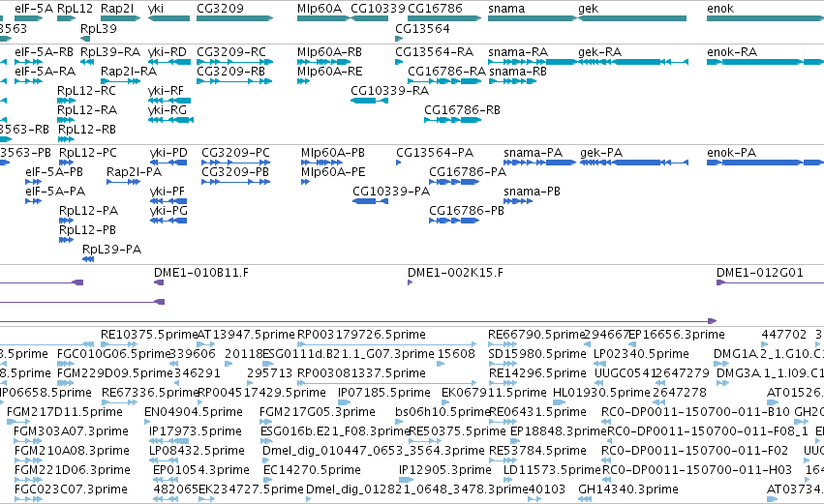Select EST HL01930.5prime
824x504 pixels.
(601, 393)
